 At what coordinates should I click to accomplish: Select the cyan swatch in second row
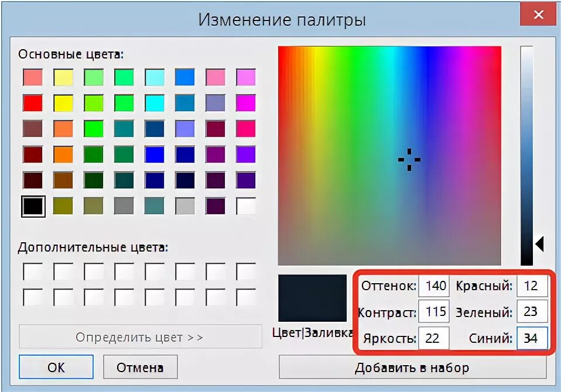155,104
